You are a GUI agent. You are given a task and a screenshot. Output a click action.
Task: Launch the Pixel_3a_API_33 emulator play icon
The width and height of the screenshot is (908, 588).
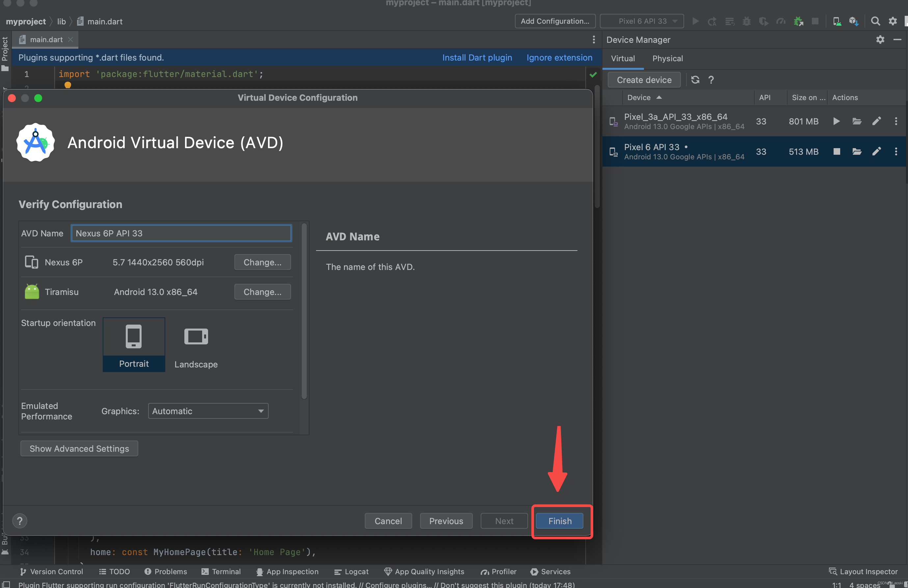tap(836, 121)
